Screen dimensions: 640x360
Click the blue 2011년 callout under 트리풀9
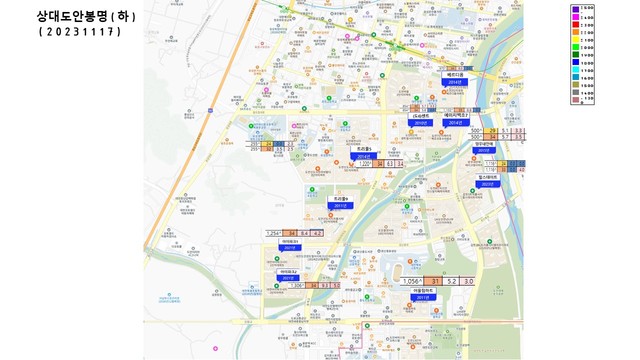pos(340,206)
